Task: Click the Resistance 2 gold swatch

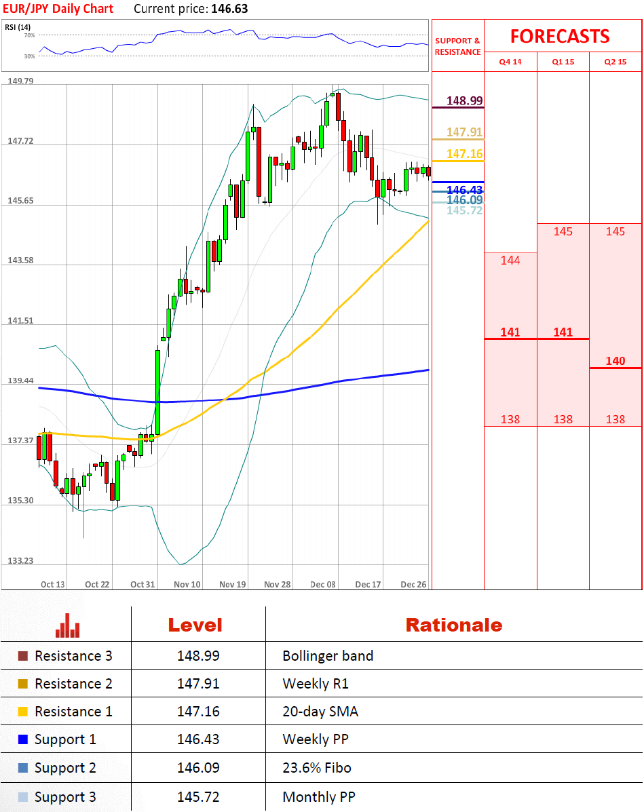Action: (x=23, y=684)
